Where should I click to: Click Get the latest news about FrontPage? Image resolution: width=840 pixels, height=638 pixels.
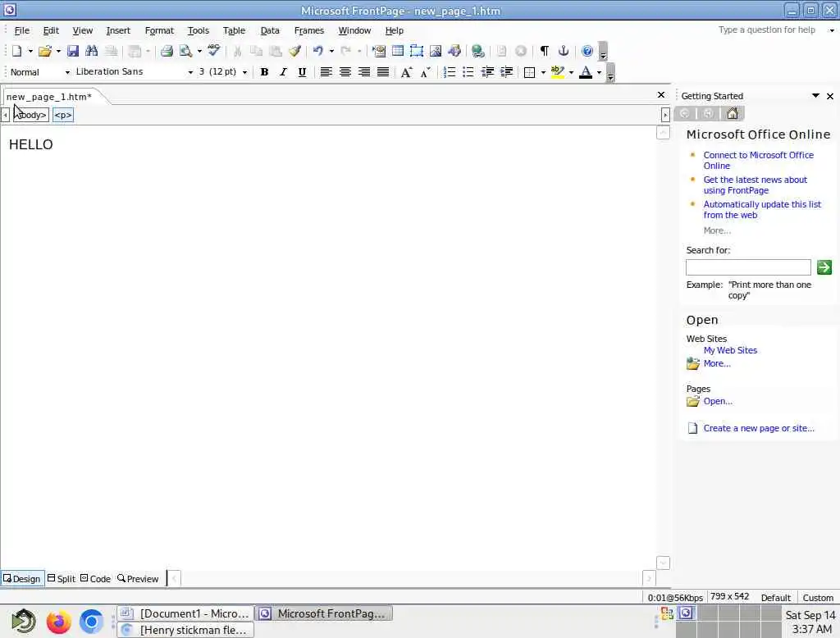[x=755, y=185]
